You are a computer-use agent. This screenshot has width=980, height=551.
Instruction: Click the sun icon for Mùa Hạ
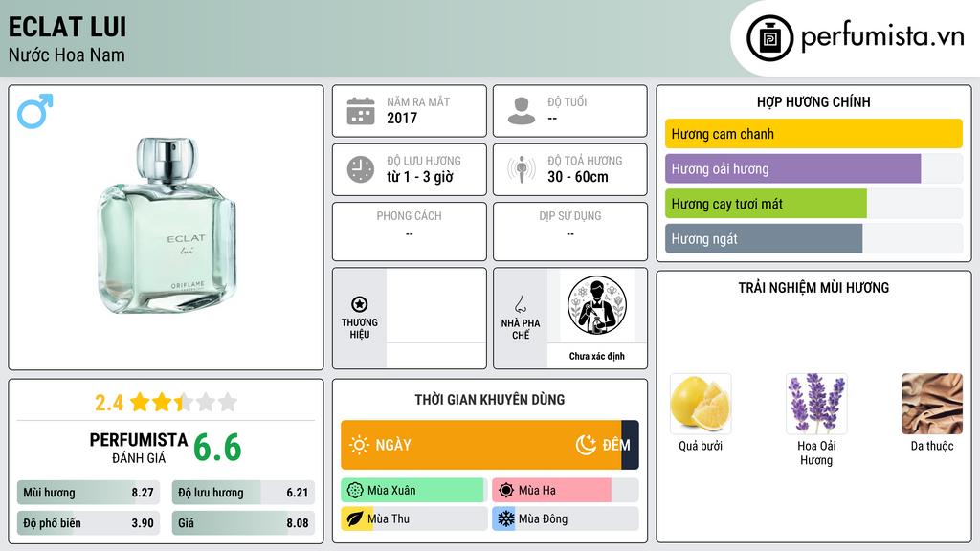click(506, 491)
